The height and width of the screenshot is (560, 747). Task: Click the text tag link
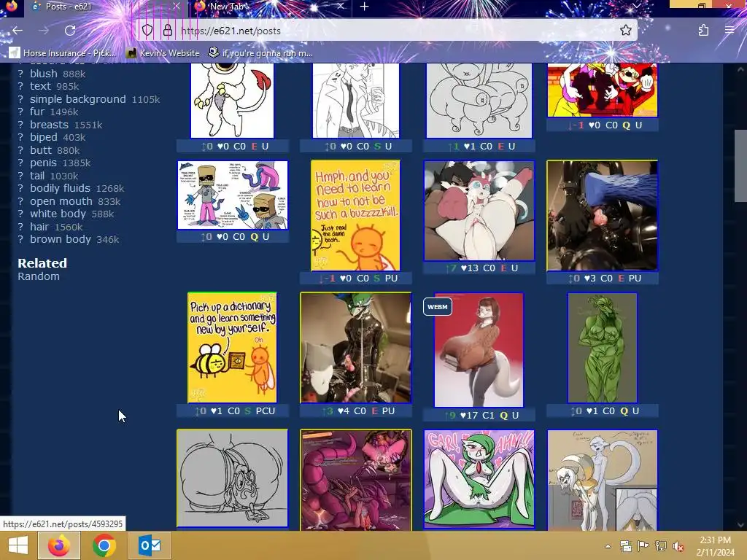point(40,86)
